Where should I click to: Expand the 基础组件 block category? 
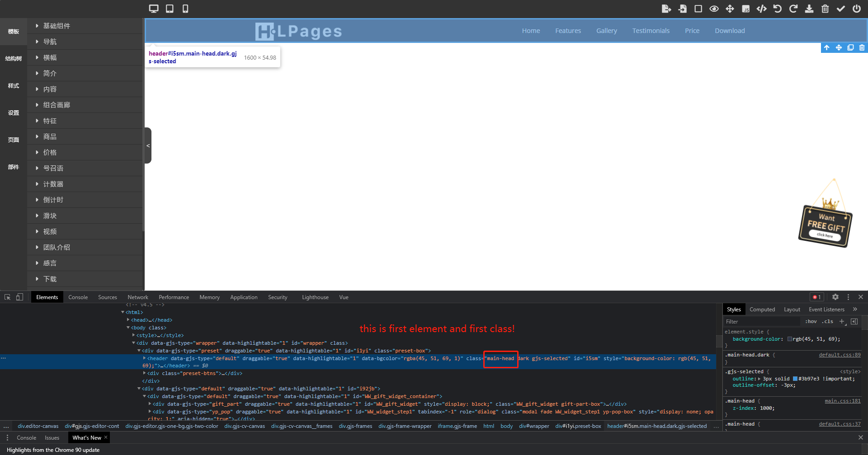(x=57, y=26)
